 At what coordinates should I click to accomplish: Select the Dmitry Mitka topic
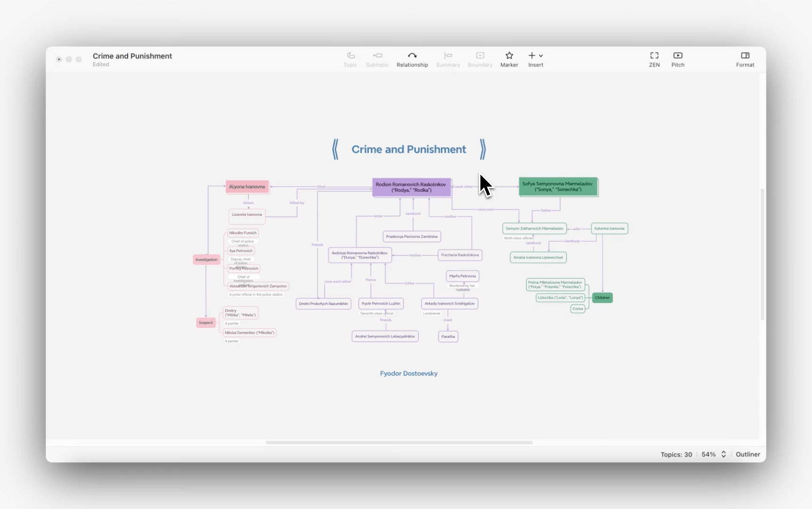pos(240,313)
